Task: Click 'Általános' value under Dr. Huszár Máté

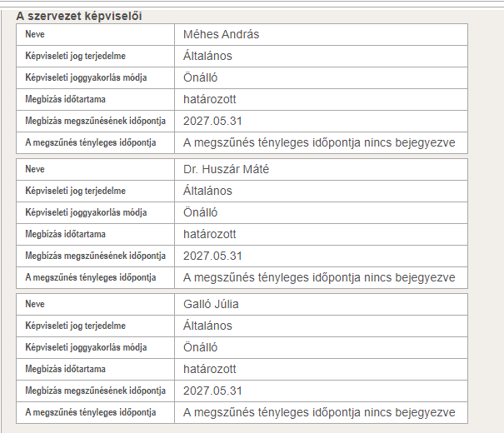Action: pos(207,191)
